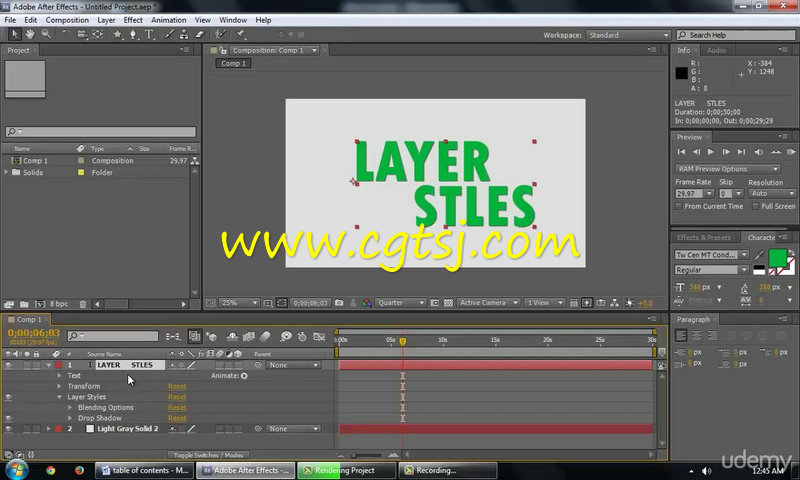Image resolution: width=800 pixels, height=480 pixels.
Task: Play the composition preview
Action: [x=711, y=152]
